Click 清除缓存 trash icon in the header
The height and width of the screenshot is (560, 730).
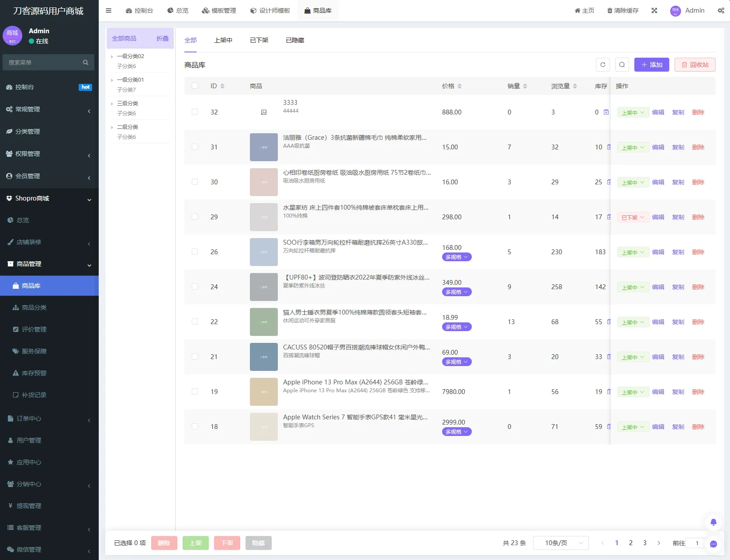tap(609, 10)
